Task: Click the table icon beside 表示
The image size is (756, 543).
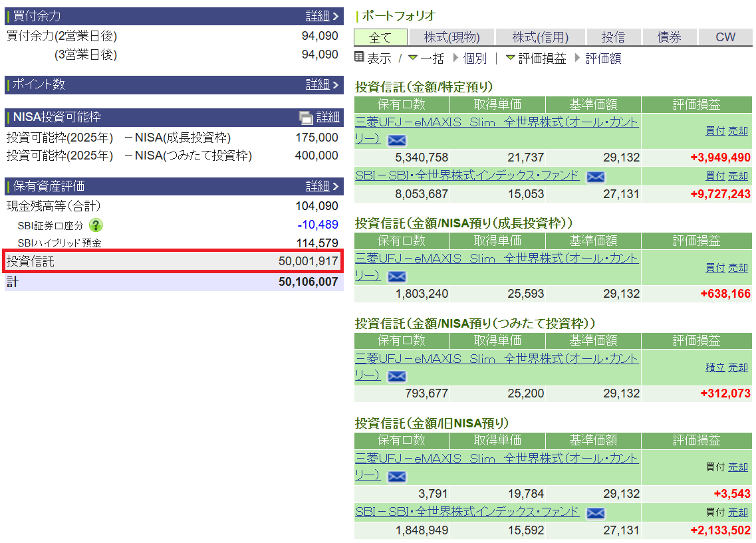Action: tap(359, 57)
